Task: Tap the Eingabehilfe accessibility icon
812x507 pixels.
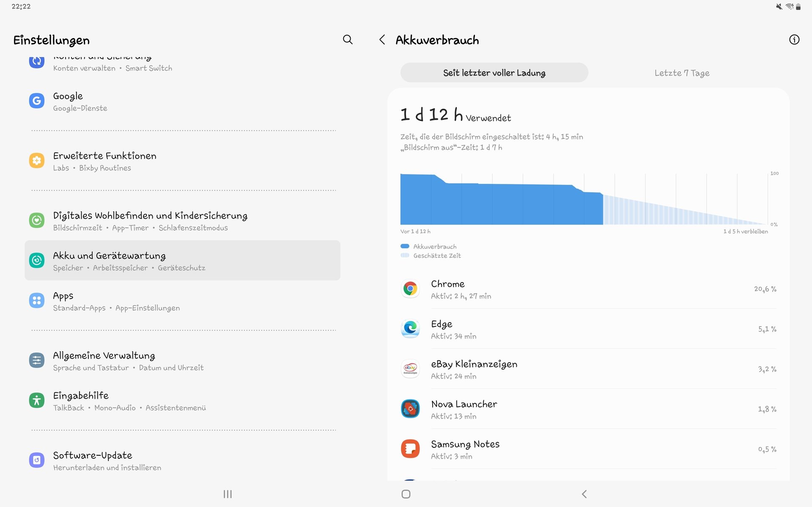Action: [37, 400]
